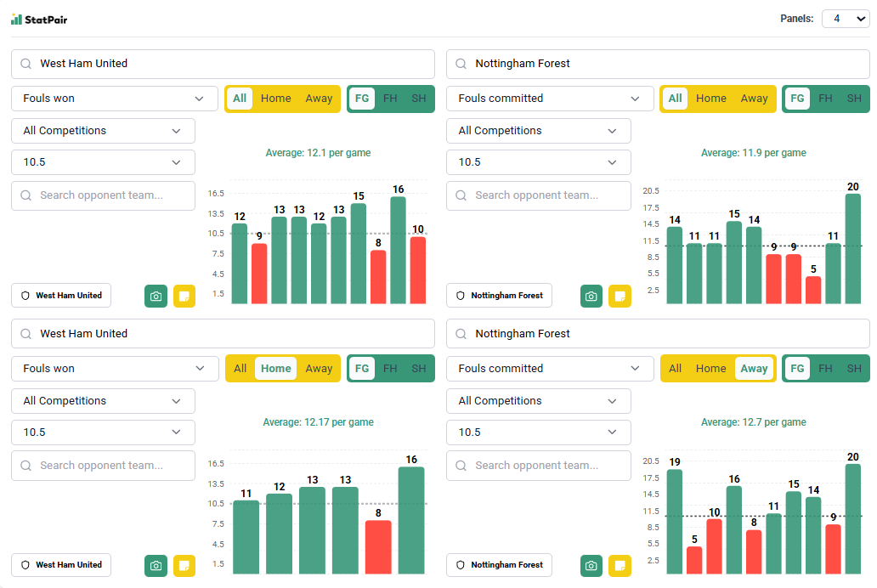Open yellow note icon in West Ham All-matches panel
The image size is (877, 588).
click(x=184, y=296)
